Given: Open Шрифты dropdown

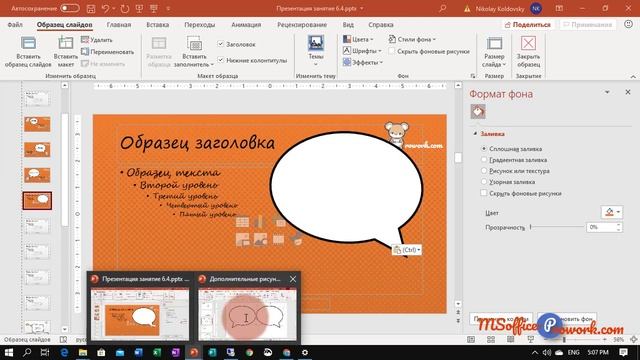Looking at the screenshot, I should tap(362, 51).
